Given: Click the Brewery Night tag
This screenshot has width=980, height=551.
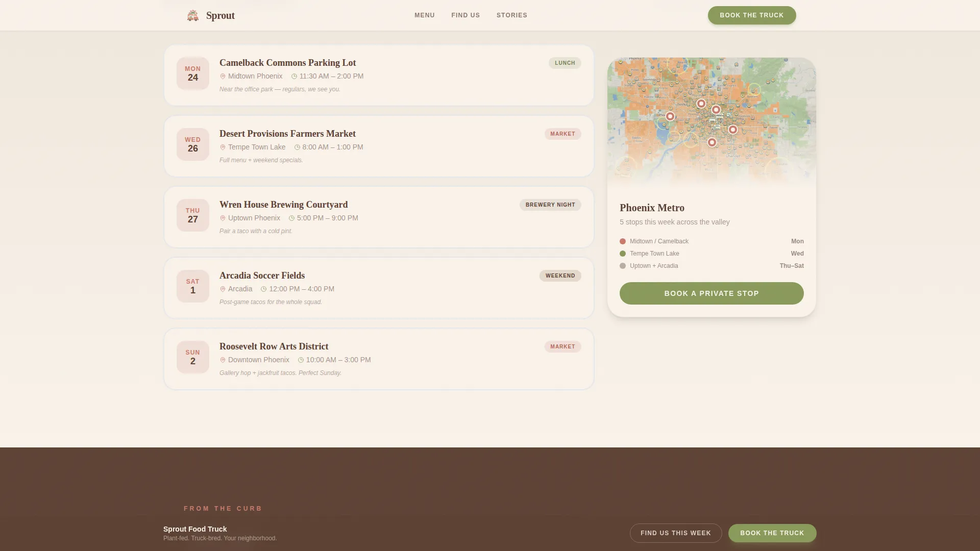Looking at the screenshot, I should coord(550,205).
